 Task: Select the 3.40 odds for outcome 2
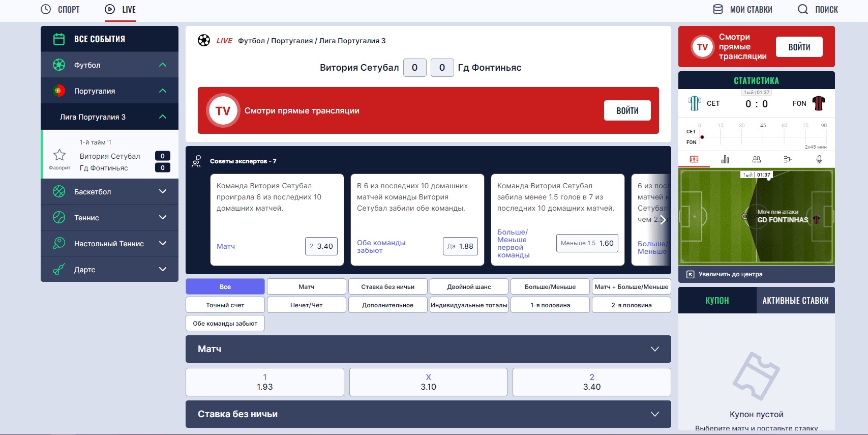coord(592,382)
